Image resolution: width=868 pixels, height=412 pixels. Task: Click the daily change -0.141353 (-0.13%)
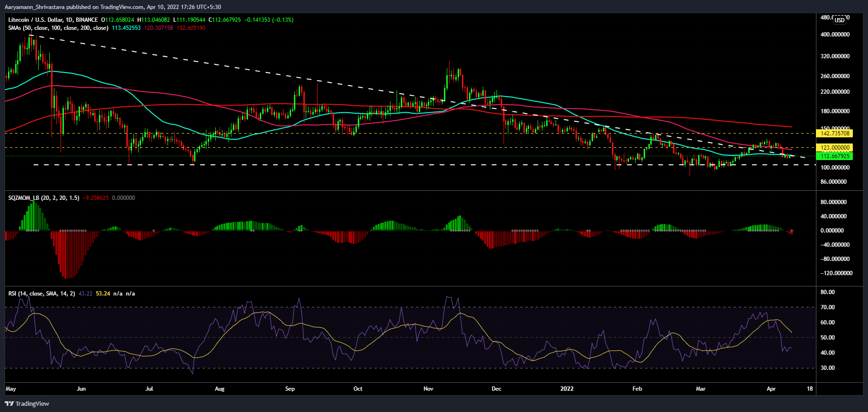click(269, 20)
